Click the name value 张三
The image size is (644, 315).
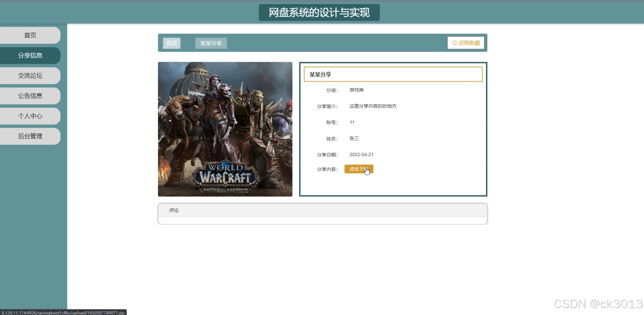tap(354, 138)
